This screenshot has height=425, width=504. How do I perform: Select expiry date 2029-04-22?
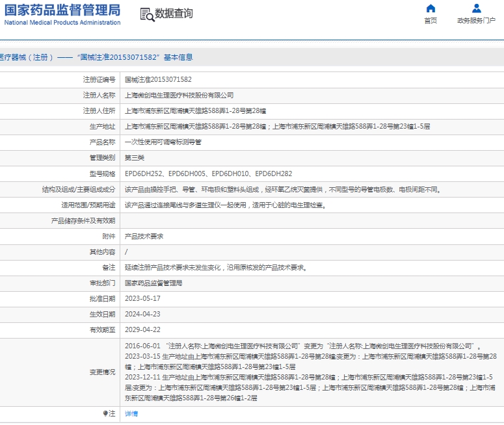click(142, 329)
